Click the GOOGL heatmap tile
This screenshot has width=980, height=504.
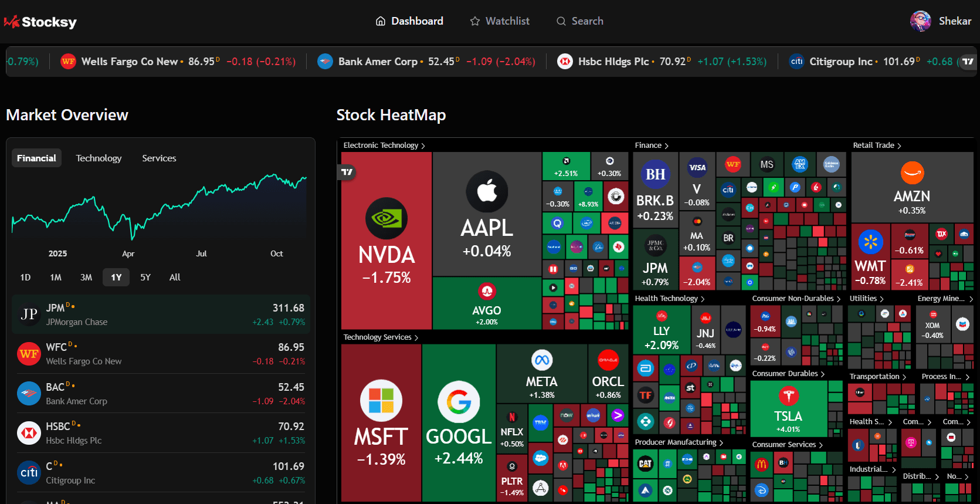coord(459,422)
